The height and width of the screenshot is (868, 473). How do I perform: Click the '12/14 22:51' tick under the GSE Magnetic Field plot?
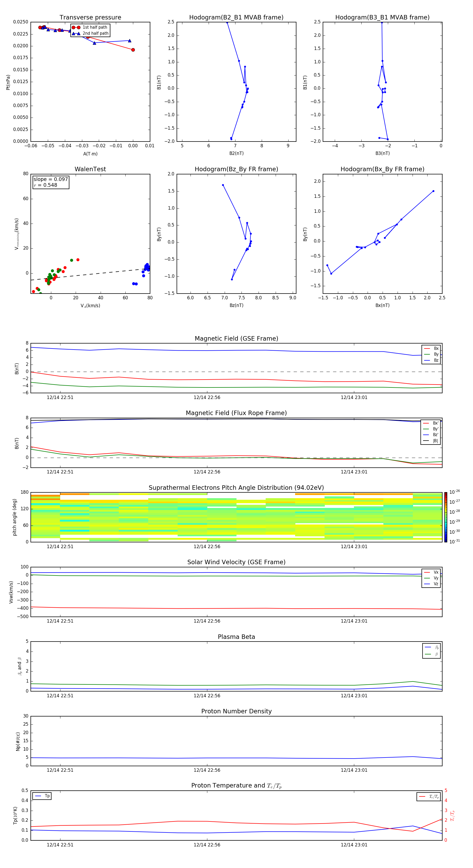pos(60,397)
